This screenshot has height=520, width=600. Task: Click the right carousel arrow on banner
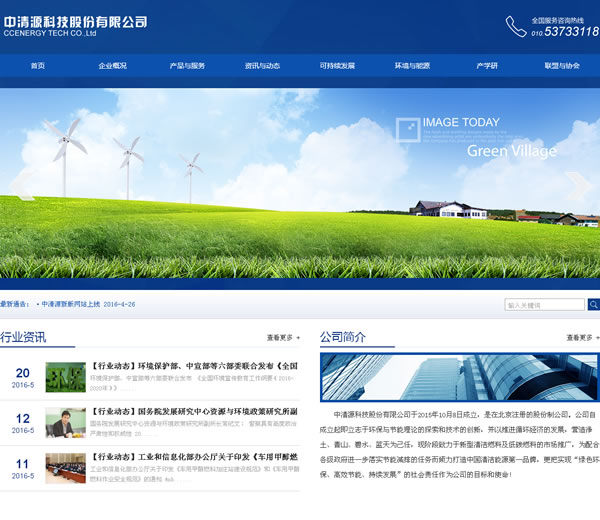click(x=576, y=186)
